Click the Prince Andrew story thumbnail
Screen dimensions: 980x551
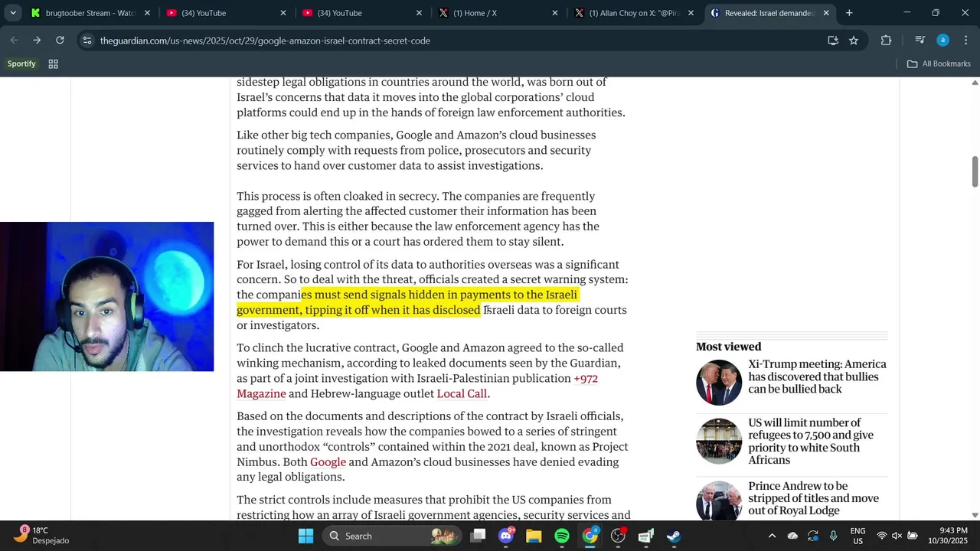point(719,501)
